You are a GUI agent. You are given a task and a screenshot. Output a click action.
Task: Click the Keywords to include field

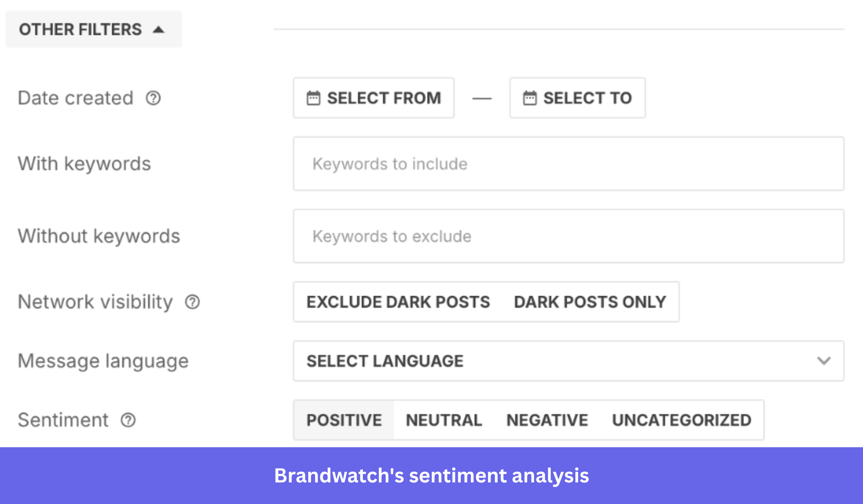(x=568, y=164)
